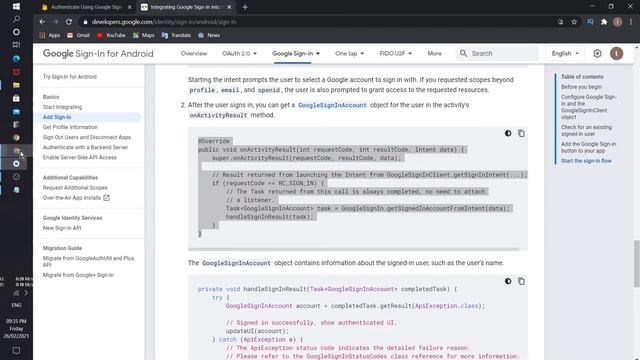Select Add Sign-In in sidebar
This screenshot has width=640, height=360.
[57, 117]
